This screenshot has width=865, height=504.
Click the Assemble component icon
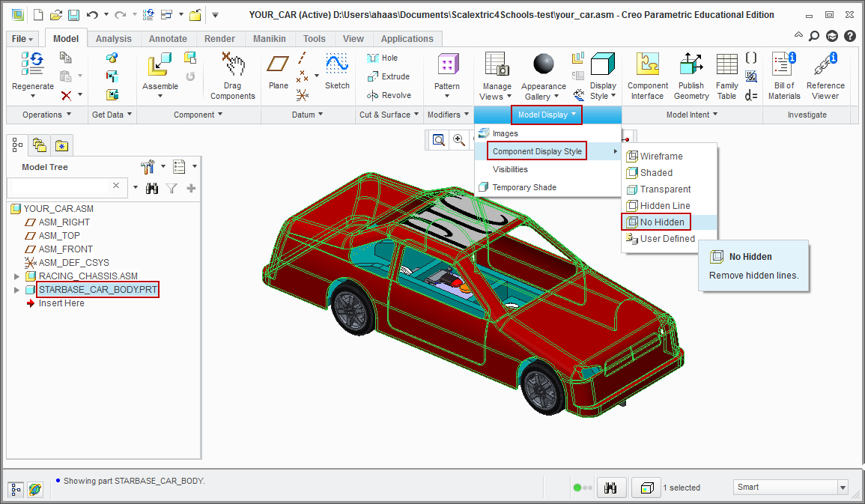coord(160,65)
